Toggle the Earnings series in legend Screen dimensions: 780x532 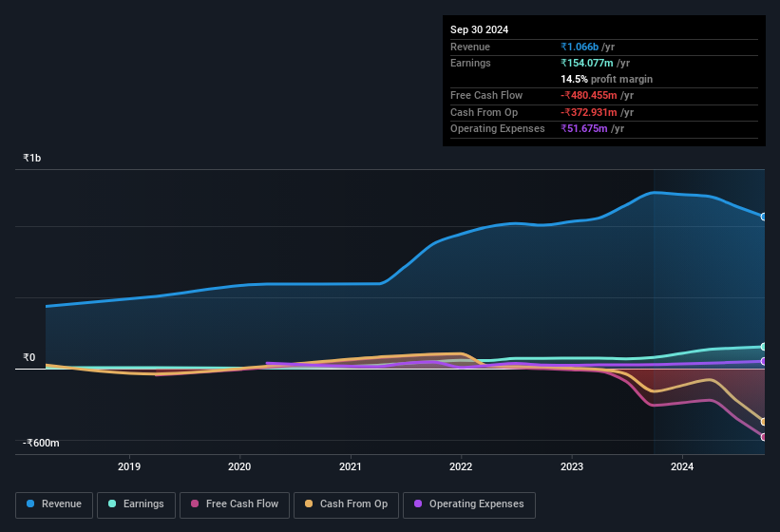pyautogui.click(x=136, y=504)
